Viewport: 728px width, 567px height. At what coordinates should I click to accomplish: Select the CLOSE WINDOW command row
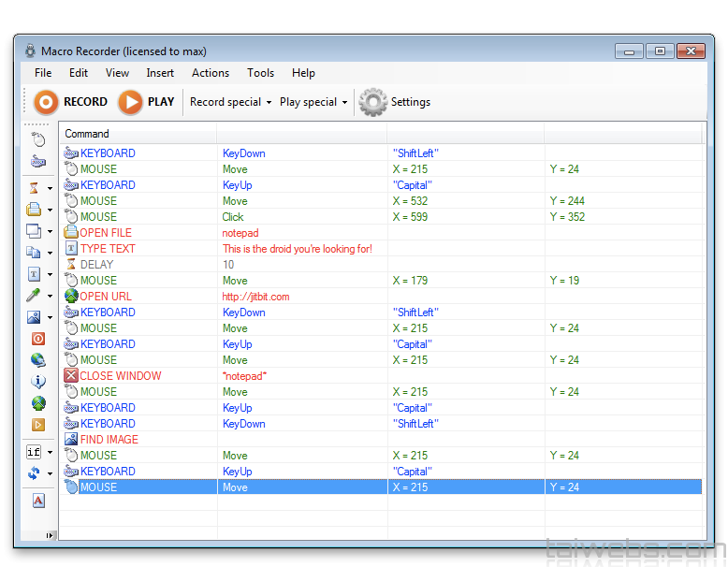(120, 376)
